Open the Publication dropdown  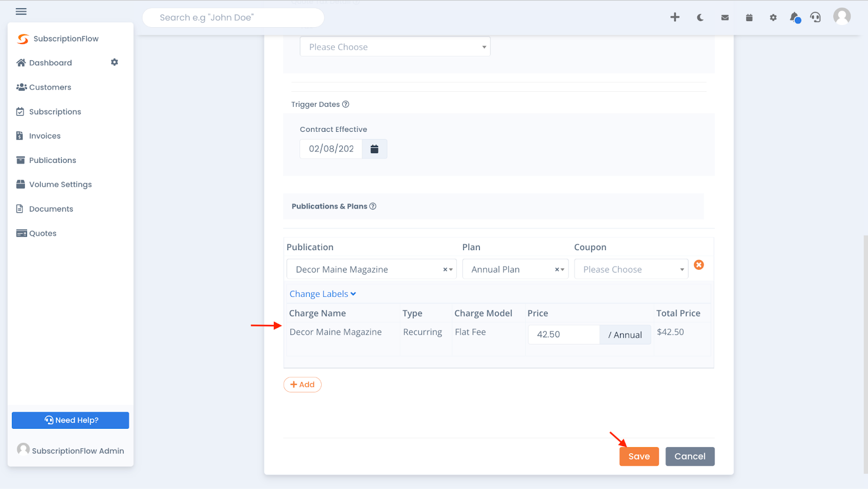click(x=372, y=269)
